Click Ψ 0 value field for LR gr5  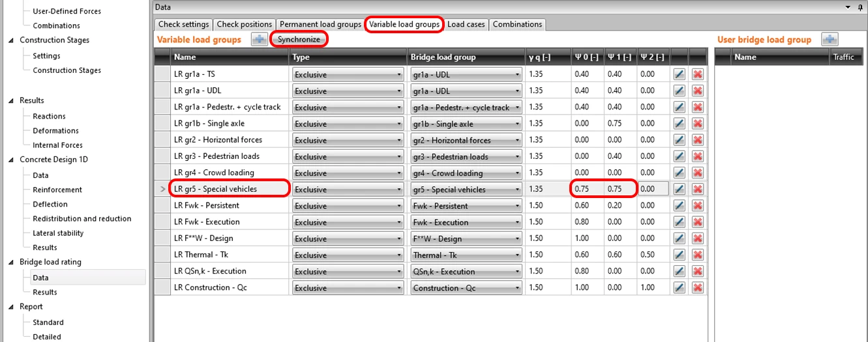[x=588, y=189]
